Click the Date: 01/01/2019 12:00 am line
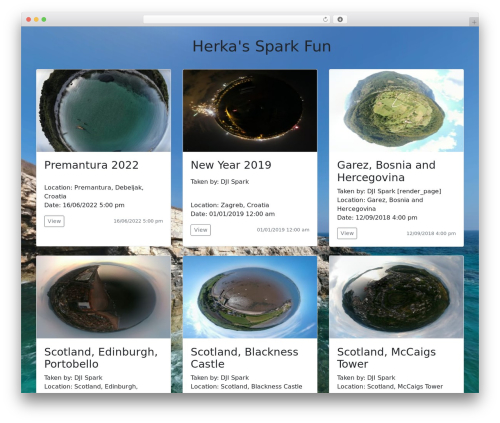 pyautogui.click(x=233, y=214)
